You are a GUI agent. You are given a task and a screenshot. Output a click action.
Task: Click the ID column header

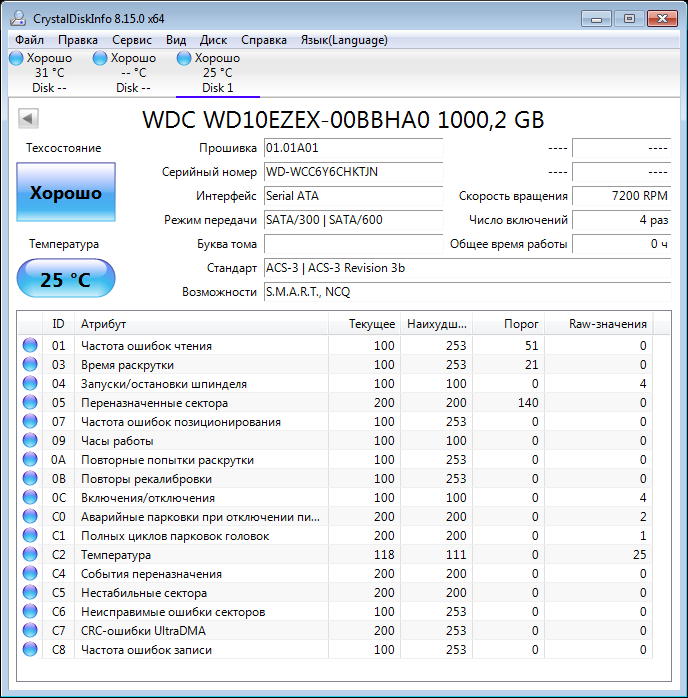tap(58, 324)
